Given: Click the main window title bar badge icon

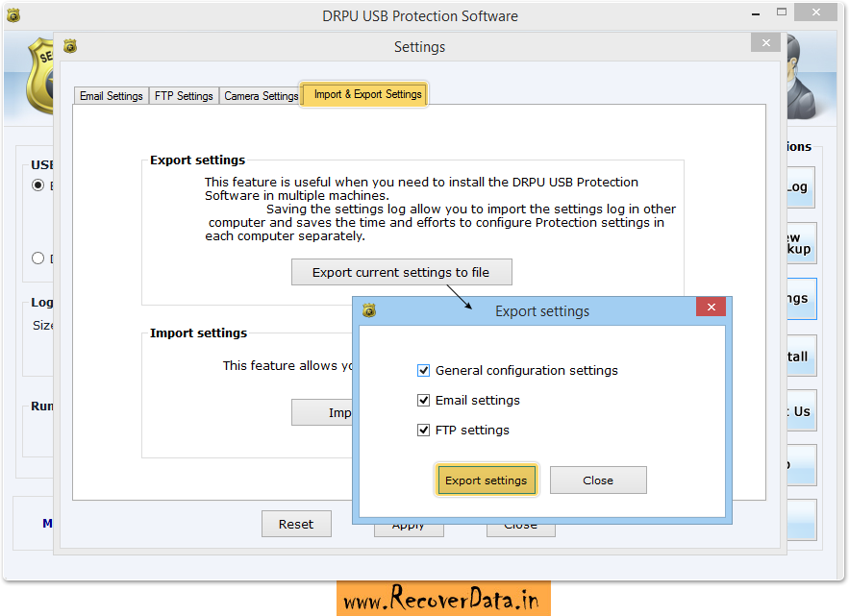Looking at the screenshot, I should point(13,15).
